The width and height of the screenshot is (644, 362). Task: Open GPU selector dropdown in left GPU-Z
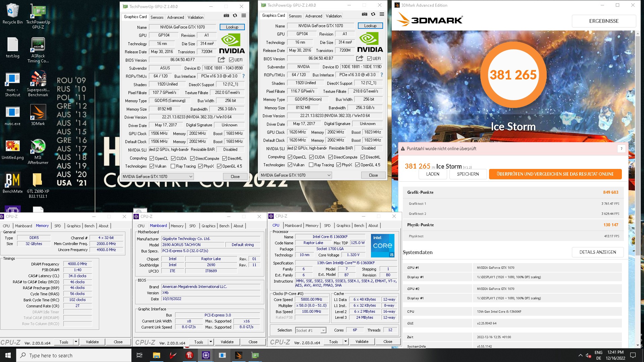pos(157,176)
